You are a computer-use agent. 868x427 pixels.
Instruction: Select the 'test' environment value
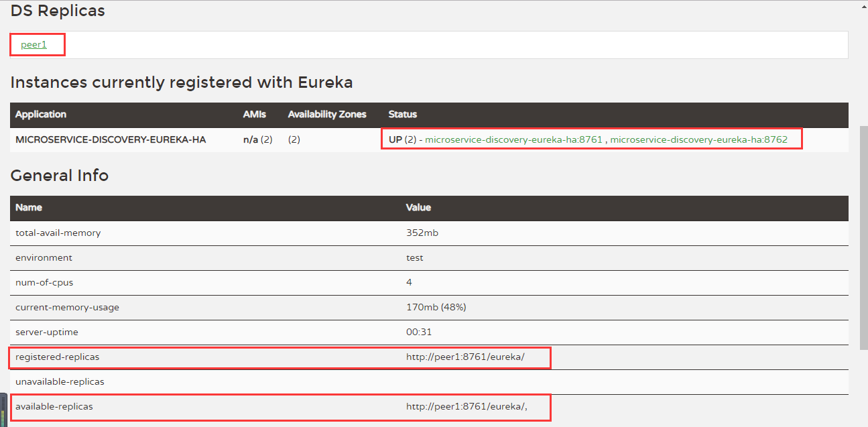click(415, 257)
